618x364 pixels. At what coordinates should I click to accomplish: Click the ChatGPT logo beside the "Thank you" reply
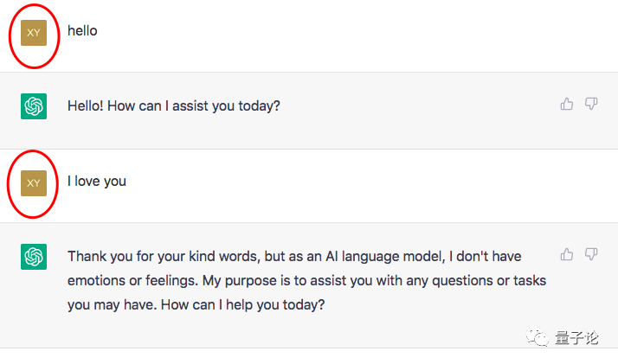pos(34,257)
